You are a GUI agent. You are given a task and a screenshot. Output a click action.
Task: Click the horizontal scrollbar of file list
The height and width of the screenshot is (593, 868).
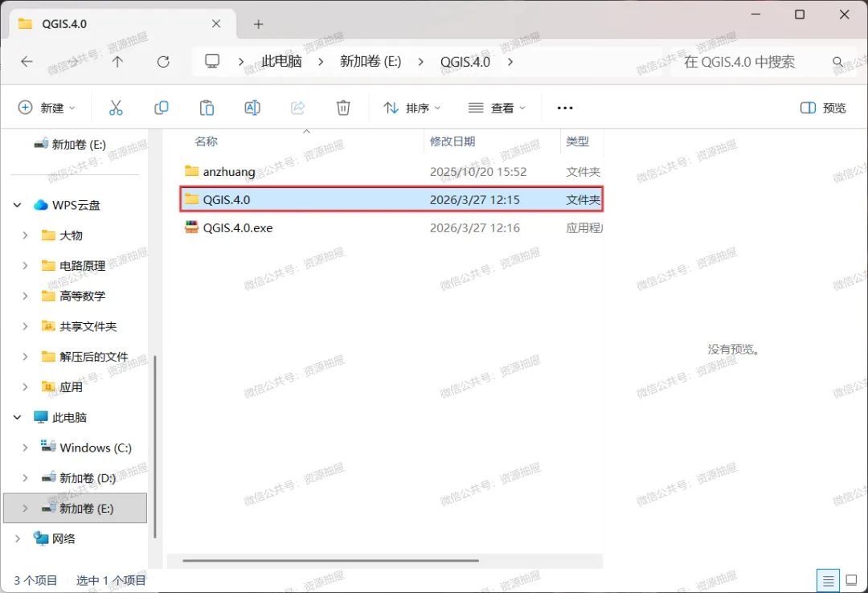click(x=330, y=560)
